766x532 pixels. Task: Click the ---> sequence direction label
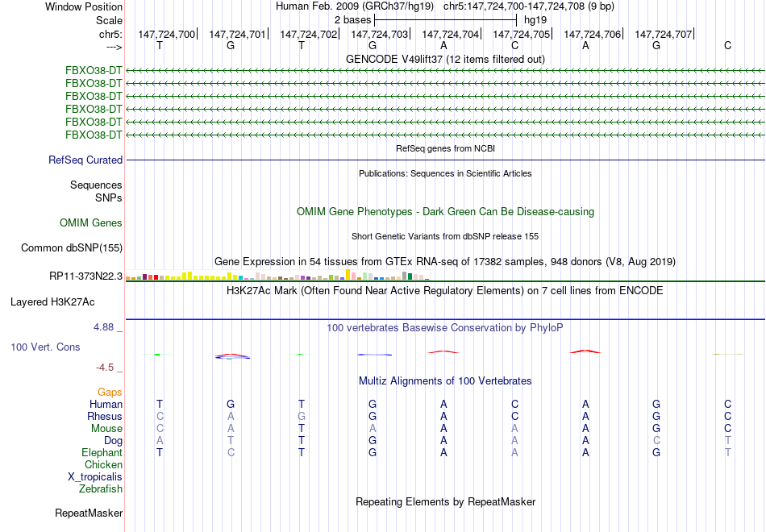(x=114, y=47)
